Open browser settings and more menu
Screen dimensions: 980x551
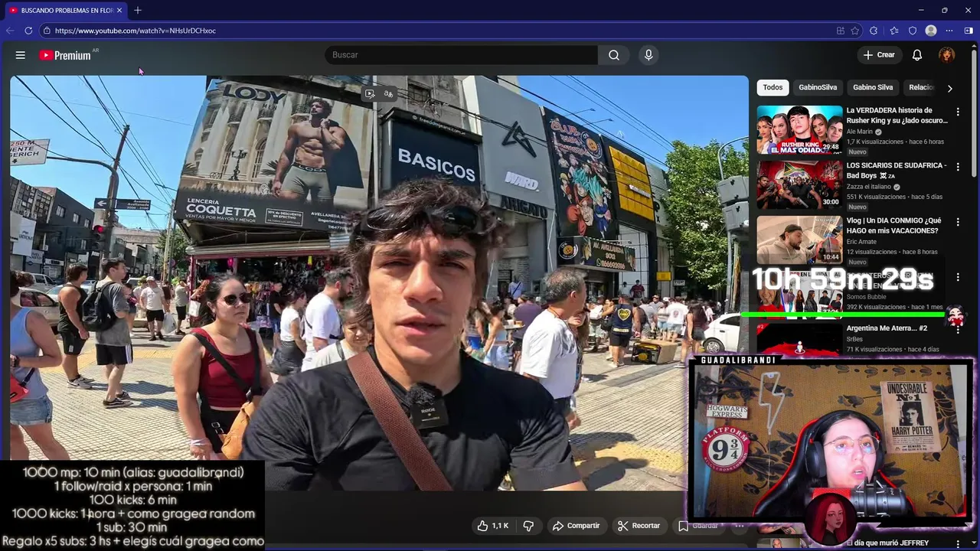(x=949, y=31)
